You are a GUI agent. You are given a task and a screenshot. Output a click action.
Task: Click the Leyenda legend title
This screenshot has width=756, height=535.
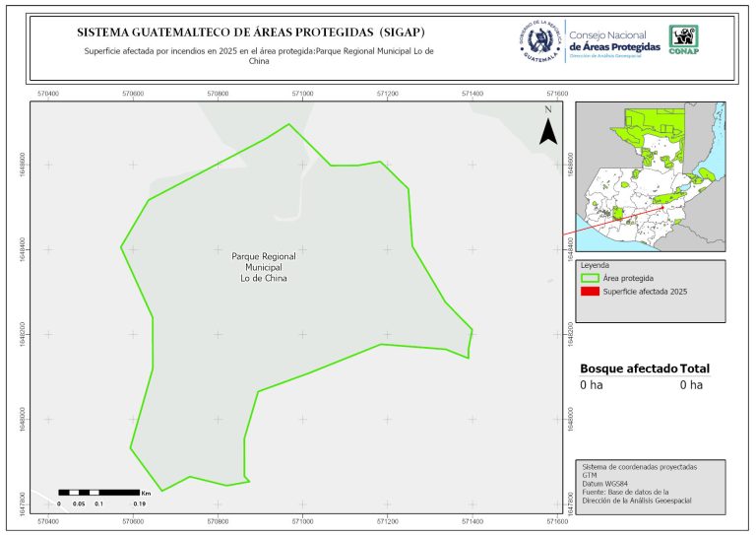[x=596, y=266]
